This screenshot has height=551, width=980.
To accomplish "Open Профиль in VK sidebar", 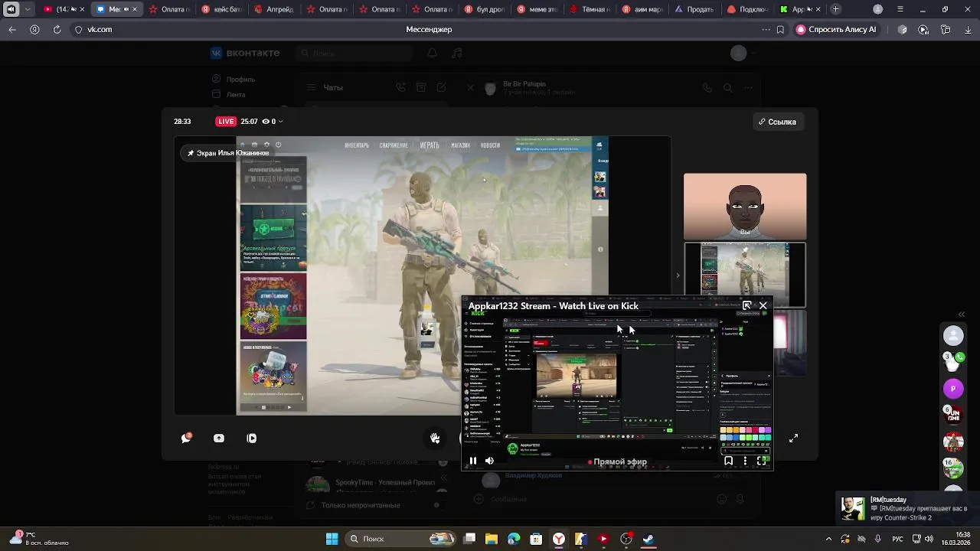I will pos(234,79).
